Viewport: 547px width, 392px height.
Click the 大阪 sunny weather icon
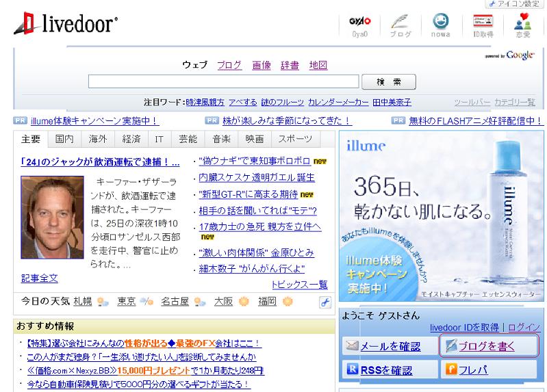(x=244, y=301)
